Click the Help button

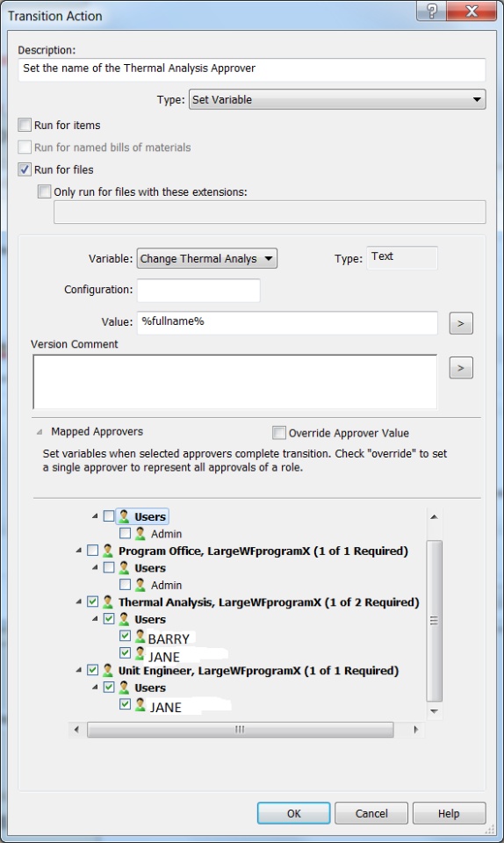[449, 813]
